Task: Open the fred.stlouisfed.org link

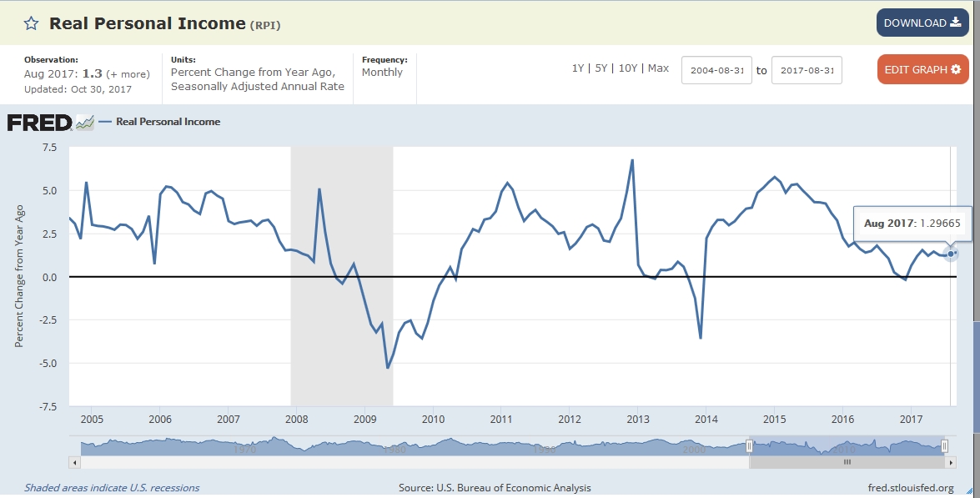Action: click(910, 488)
